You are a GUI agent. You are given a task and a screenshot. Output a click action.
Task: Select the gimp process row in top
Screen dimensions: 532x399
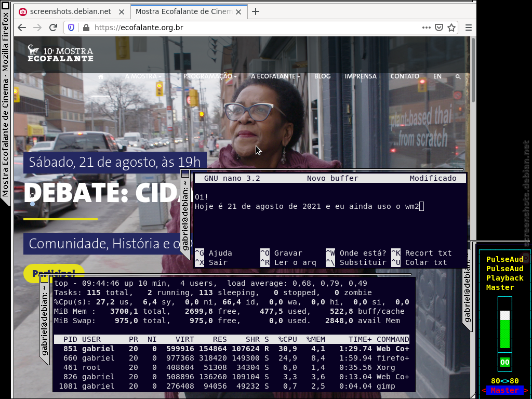pyautogui.click(x=232, y=386)
